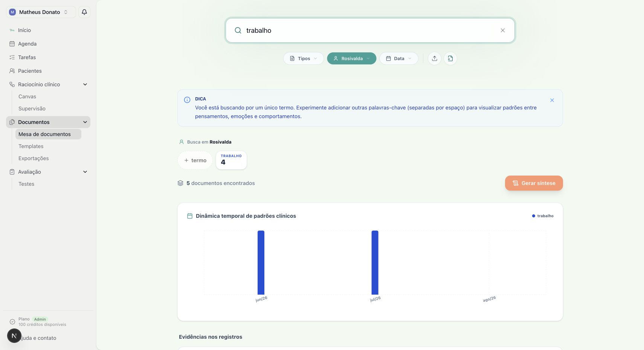Viewport: 644px width, 350px height.
Task: Open Exportações under Documentos
Action: [x=34, y=158]
